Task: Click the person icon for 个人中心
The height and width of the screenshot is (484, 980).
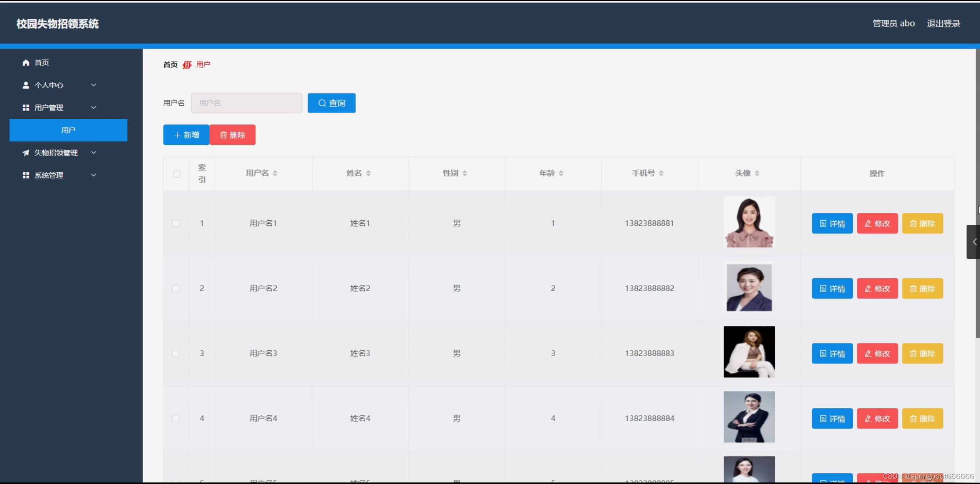Action: (x=26, y=85)
